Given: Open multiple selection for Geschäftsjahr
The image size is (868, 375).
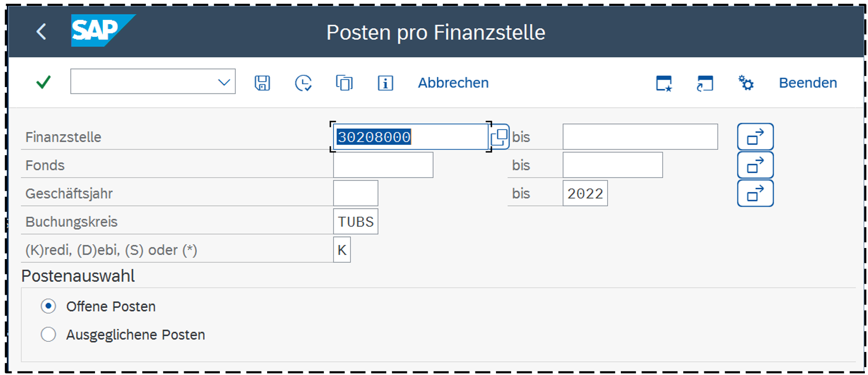Looking at the screenshot, I should tap(755, 194).
